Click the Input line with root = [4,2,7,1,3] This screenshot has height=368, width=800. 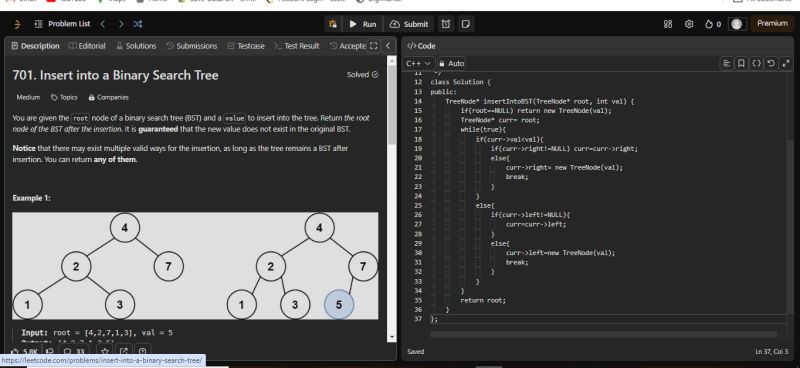(x=97, y=333)
